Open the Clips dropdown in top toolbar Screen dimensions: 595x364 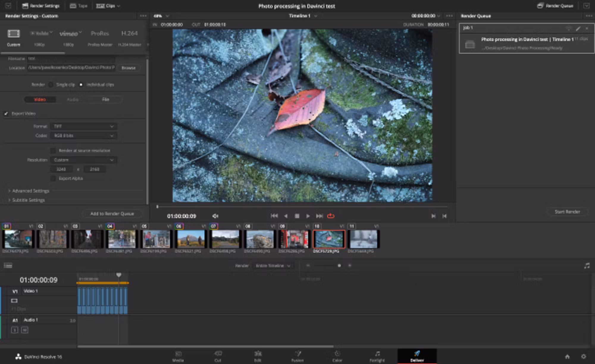click(108, 6)
